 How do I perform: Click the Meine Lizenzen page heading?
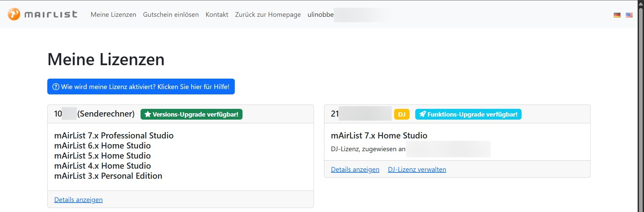click(x=106, y=59)
